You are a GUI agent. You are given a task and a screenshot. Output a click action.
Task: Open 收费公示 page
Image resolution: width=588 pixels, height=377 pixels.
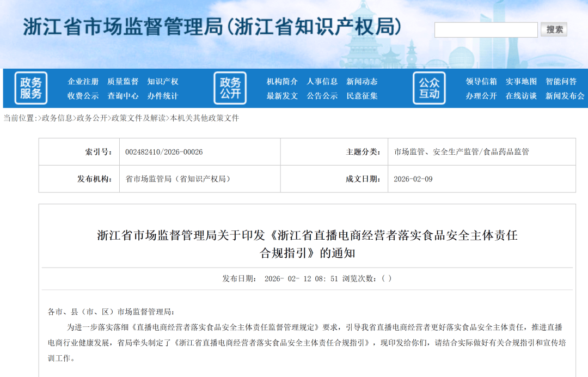click(83, 96)
